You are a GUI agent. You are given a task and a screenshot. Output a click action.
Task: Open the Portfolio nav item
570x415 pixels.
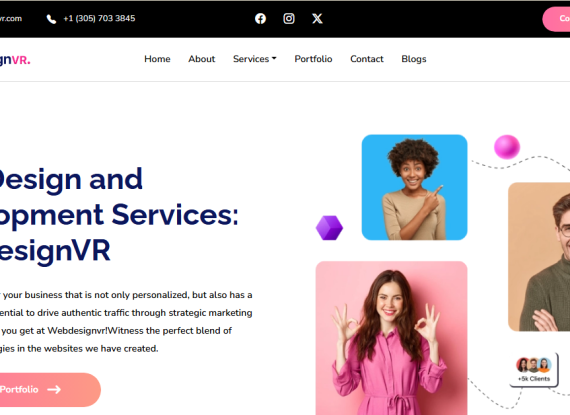(313, 59)
